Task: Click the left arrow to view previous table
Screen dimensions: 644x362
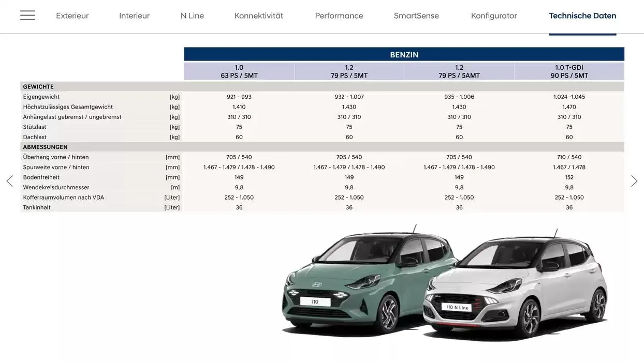Action: click(x=9, y=180)
